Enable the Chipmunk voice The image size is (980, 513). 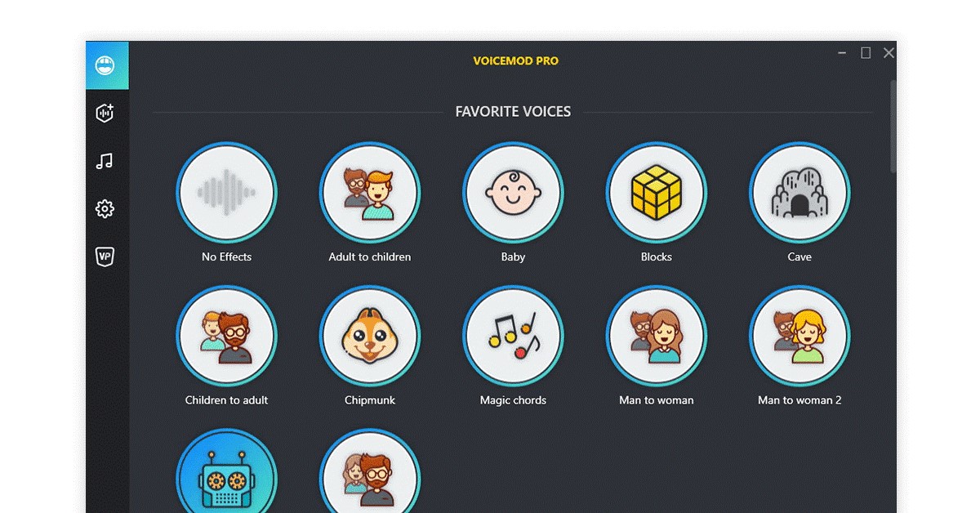coord(370,336)
